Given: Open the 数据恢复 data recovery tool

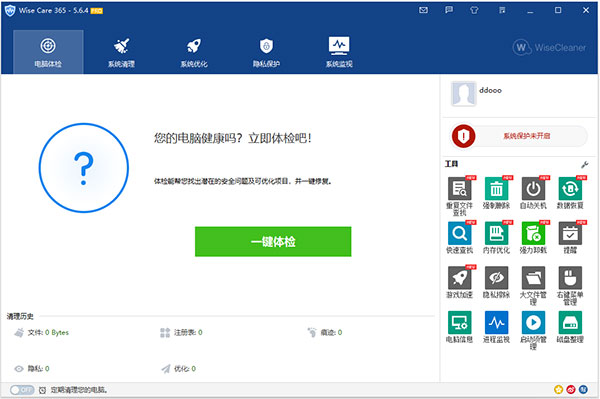Looking at the screenshot, I should point(570,189).
